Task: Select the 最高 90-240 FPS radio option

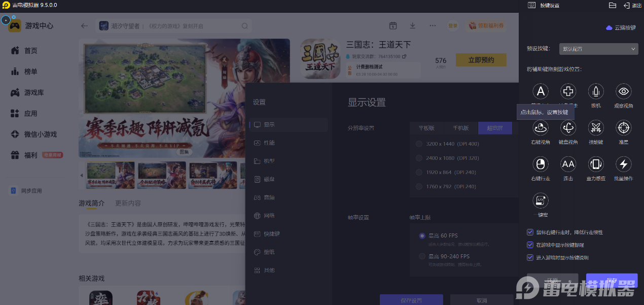Action: pyautogui.click(x=422, y=256)
